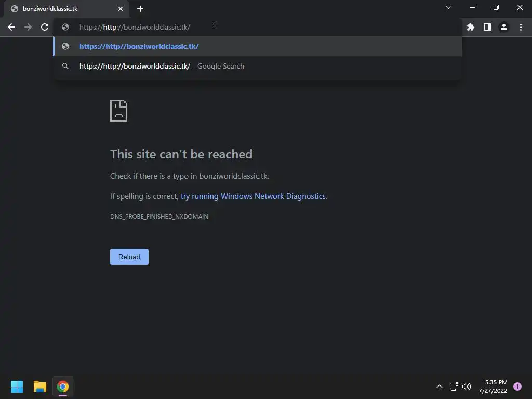Click the 'Check if there is a typo' text

click(189, 176)
